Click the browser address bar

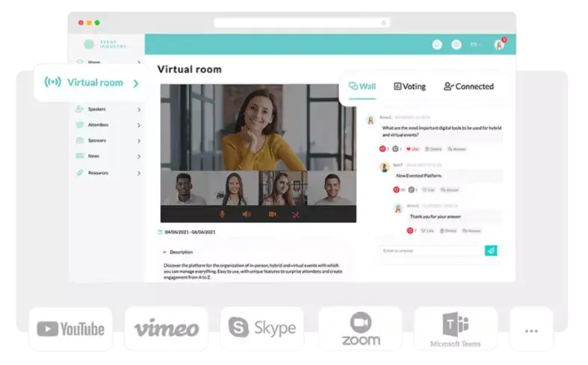coord(302,23)
